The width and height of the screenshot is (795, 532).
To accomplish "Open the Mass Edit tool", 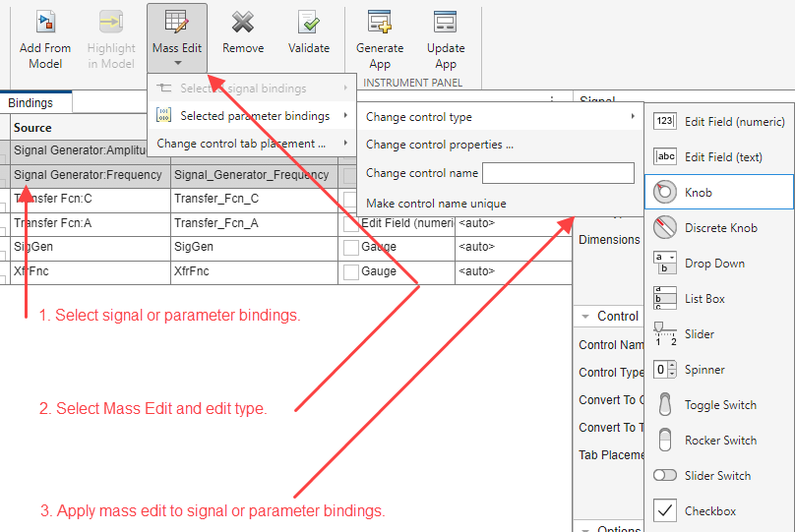I will [x=177, y=38].
